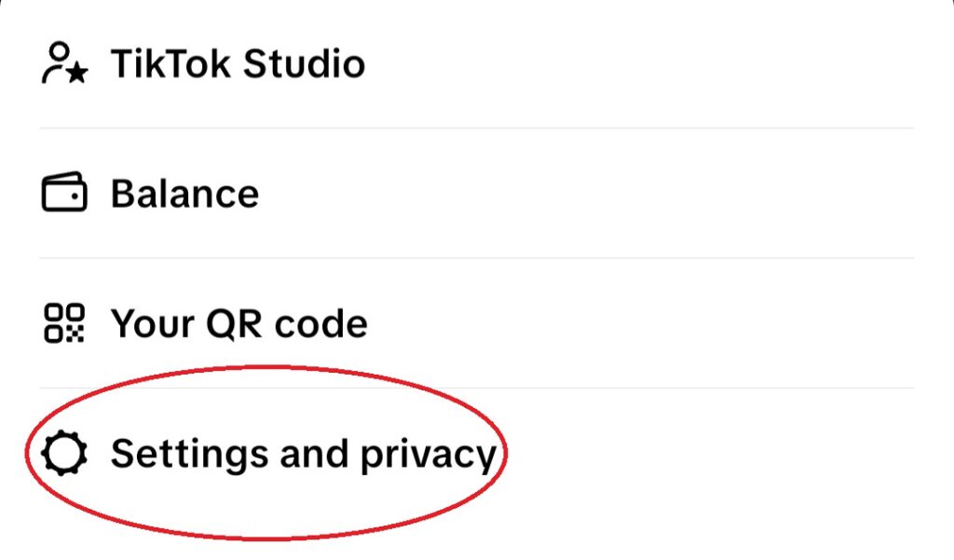The height and width of the screenshot is (560, 954).
Task: Click the word "code" in the QR entry
Action: click(321, 324)
